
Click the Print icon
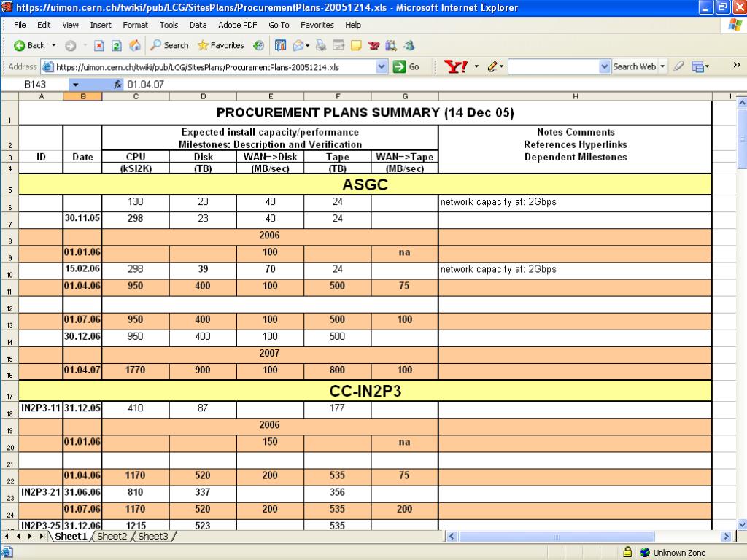(x=321, y=46)
